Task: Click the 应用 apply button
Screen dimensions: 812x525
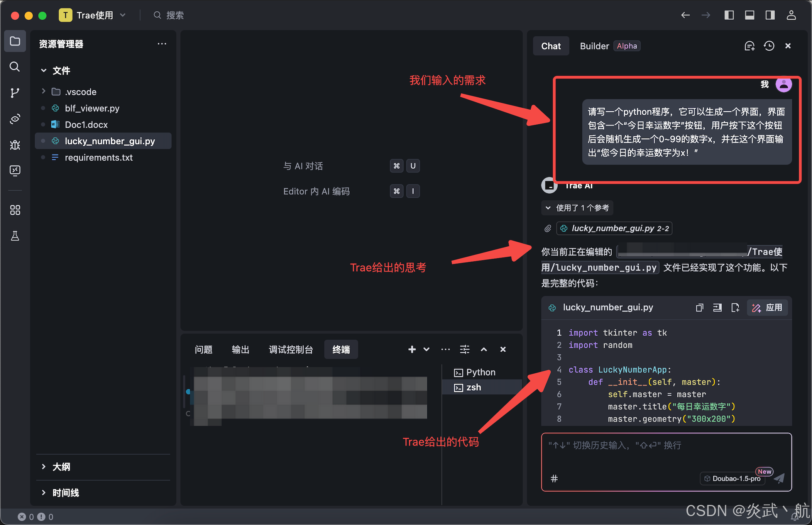Action: [x=767, y=308]
